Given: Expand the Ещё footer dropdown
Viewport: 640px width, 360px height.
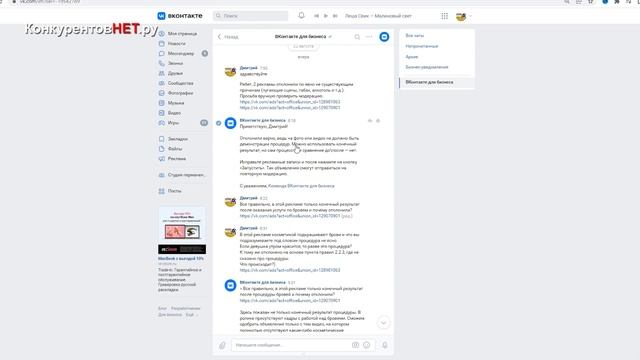Looking at the screenshot, I should (191, 315).
